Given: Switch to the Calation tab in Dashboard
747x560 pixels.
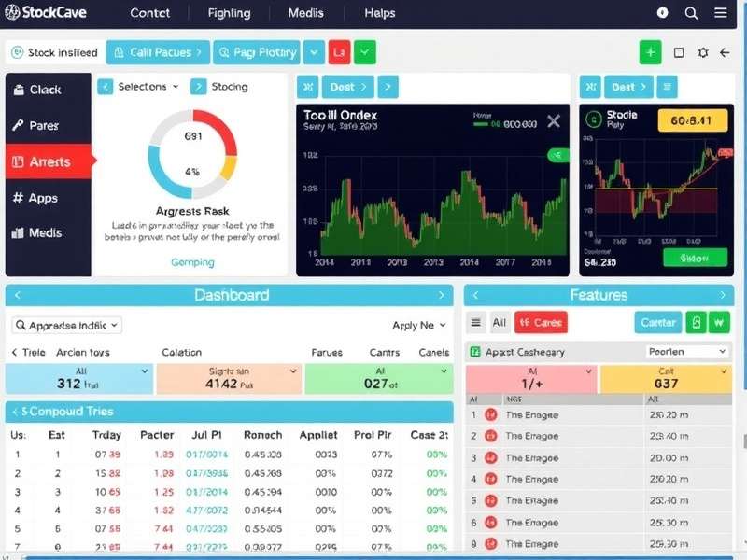Looking at the screenshot, I should tap(181, 353).
